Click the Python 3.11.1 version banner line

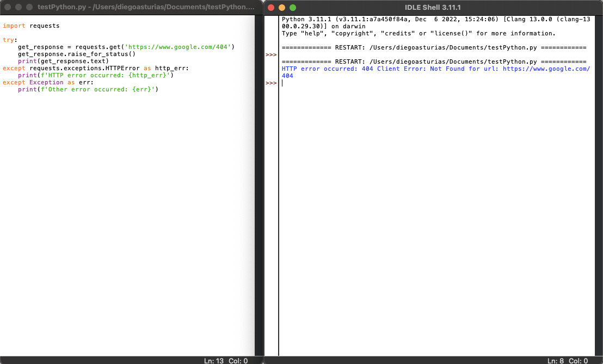(x=436, y=19)
